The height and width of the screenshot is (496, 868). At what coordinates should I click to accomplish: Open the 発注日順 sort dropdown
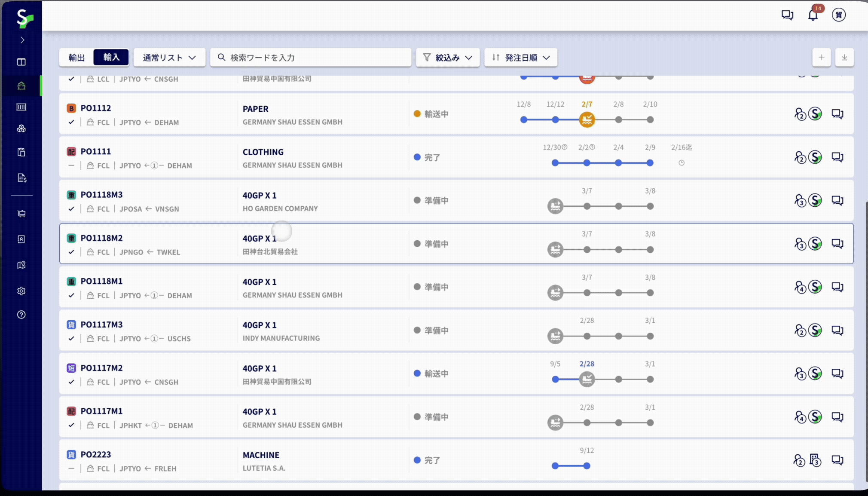tap(521, 58)
